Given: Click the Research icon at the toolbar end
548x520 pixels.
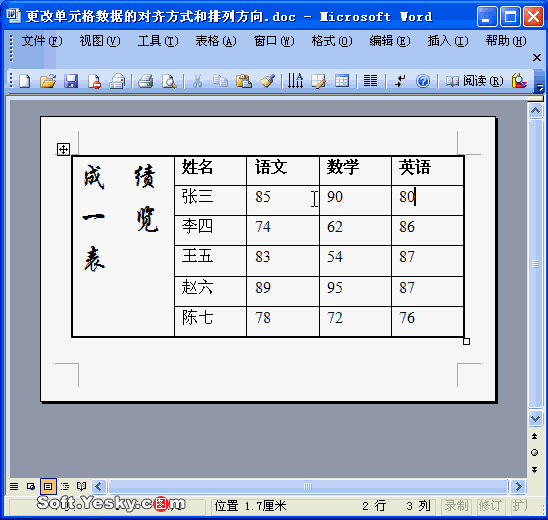Looking at the screenshot, I should pos(519,81).
